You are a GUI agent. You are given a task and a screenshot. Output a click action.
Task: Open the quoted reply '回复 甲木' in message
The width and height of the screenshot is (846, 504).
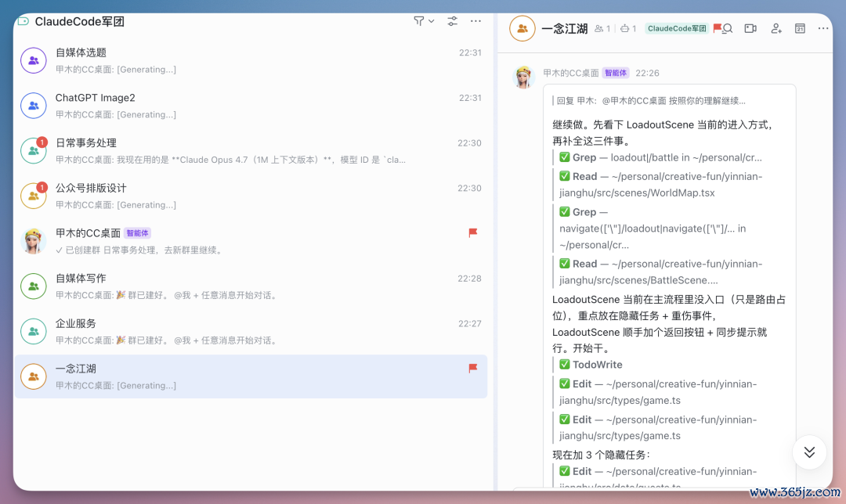tap(651, 101)
